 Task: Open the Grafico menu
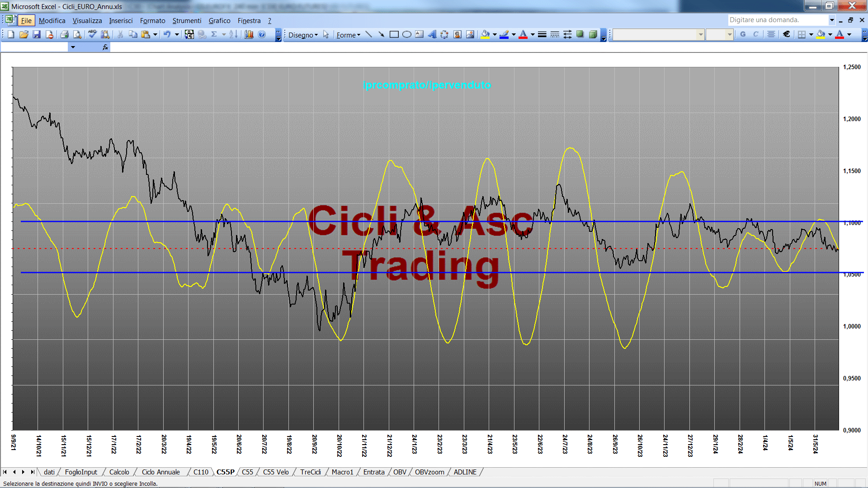pyautogui.click(x=219, y=21)
